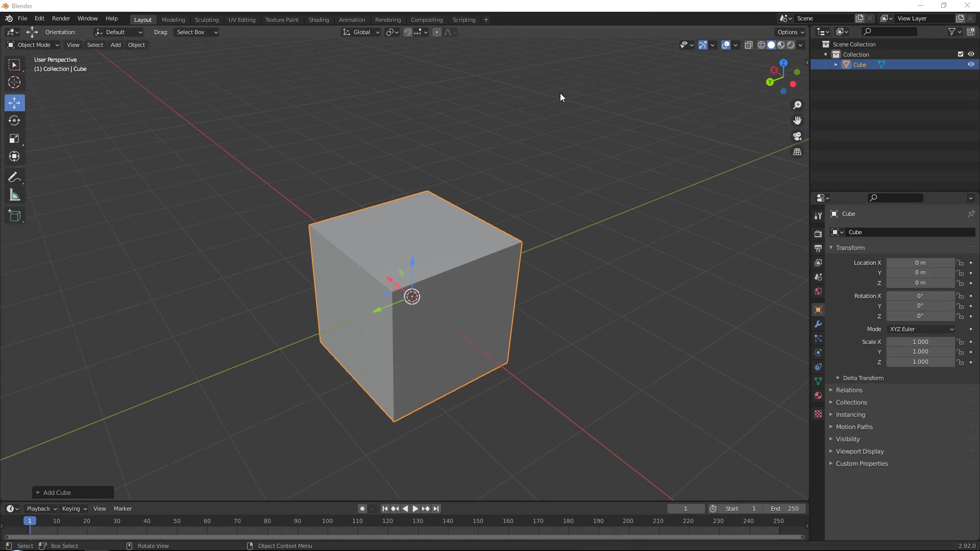980x551 pixels.
Task: Open Global transform orientation dropdown
Action: 361,32
